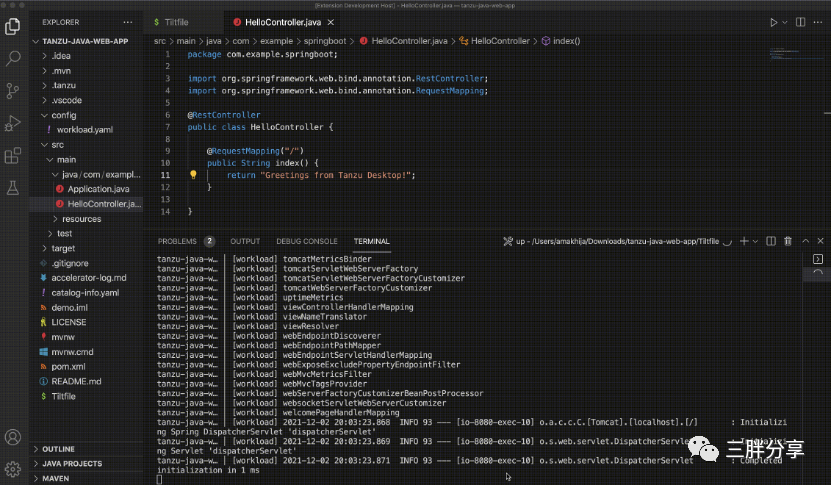
Task: Open run options dropdown beside play icon
Action: click(x=785, y=22)
